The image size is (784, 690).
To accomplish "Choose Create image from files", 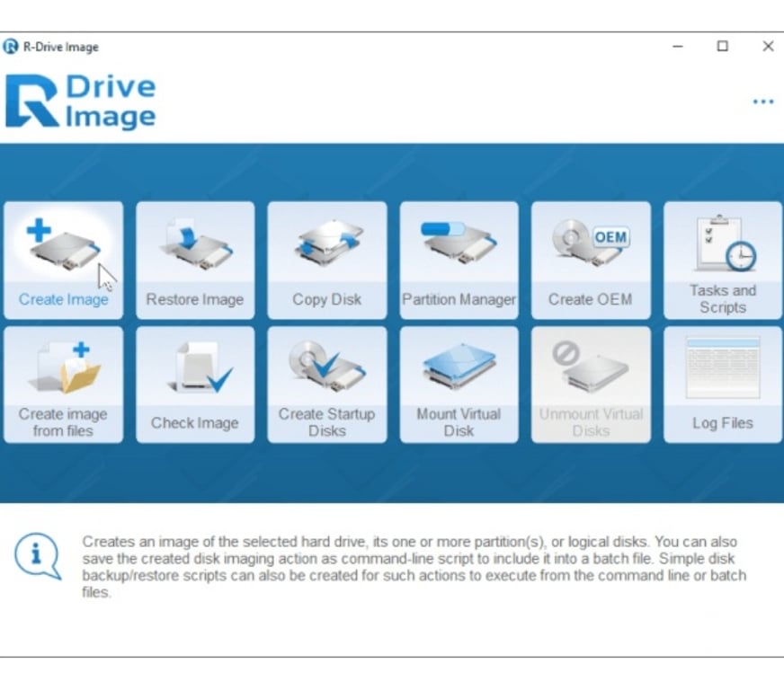I will (63, 385).
